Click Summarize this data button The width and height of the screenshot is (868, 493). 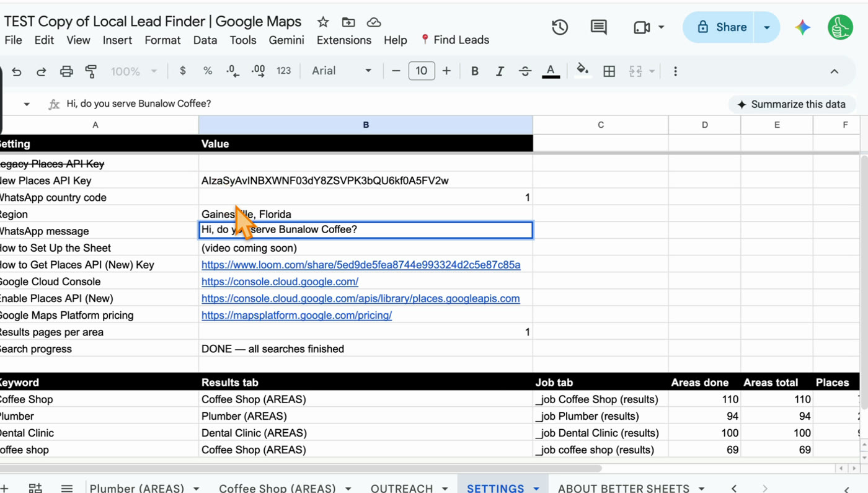coord(792,104)
